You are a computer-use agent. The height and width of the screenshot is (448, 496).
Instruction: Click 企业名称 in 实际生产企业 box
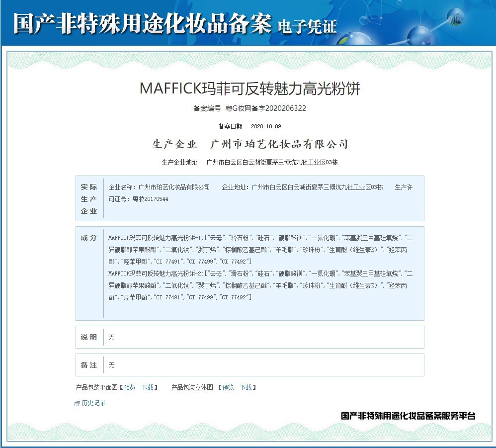(159, 187)
